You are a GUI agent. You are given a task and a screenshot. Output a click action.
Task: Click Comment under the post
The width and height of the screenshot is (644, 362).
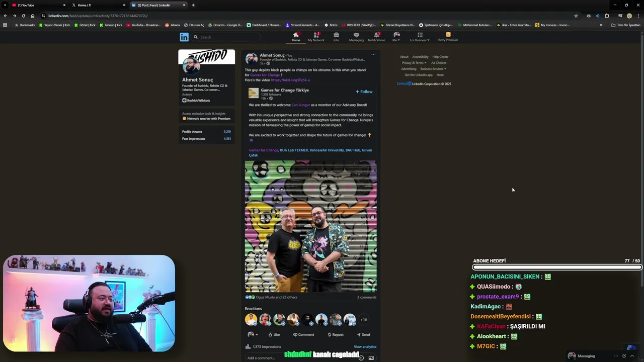click(x=303, y=334)
